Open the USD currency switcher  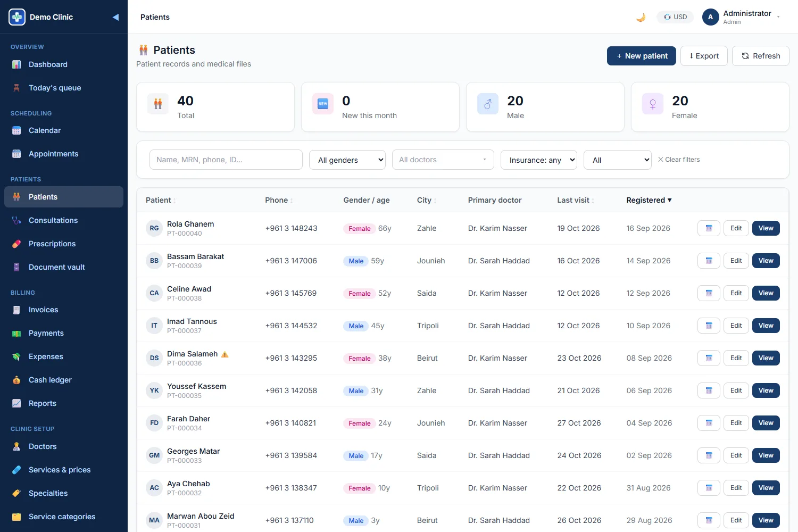675,17
